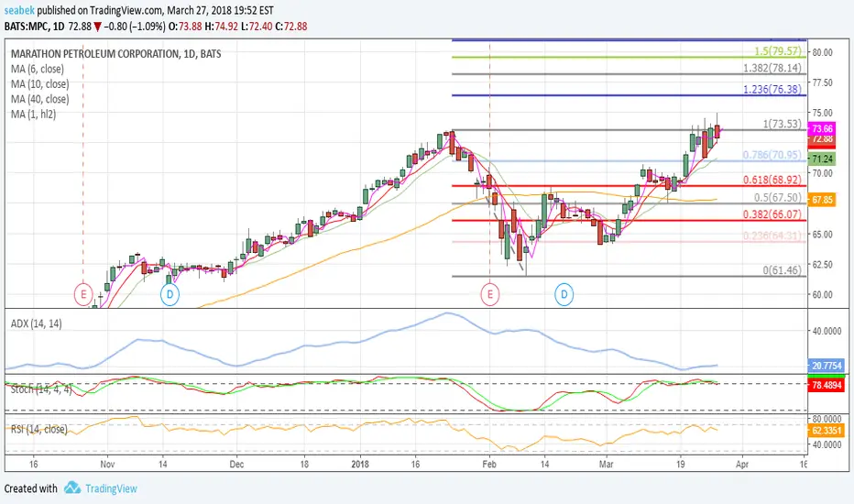Click the Feb date axis label
This screenshot has height=504, width=854.
[489, 465]
